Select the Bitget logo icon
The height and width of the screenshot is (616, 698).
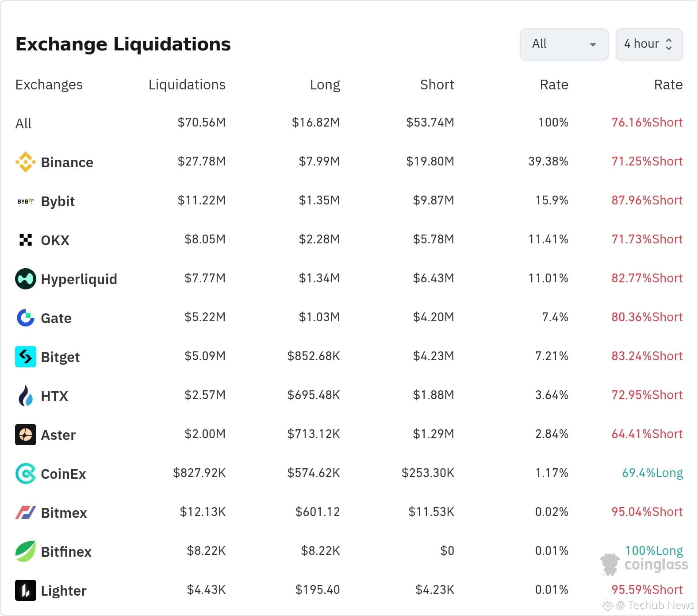(x=26, y=357)
